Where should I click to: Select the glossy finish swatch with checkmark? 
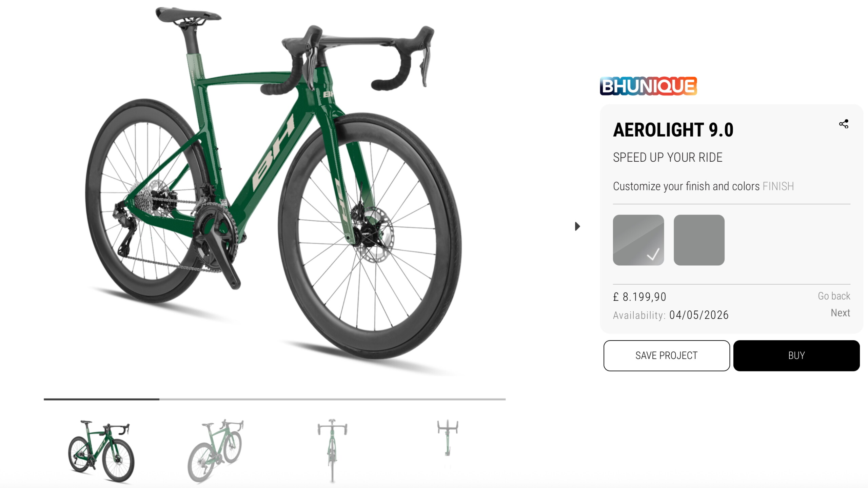pos(638,240)
